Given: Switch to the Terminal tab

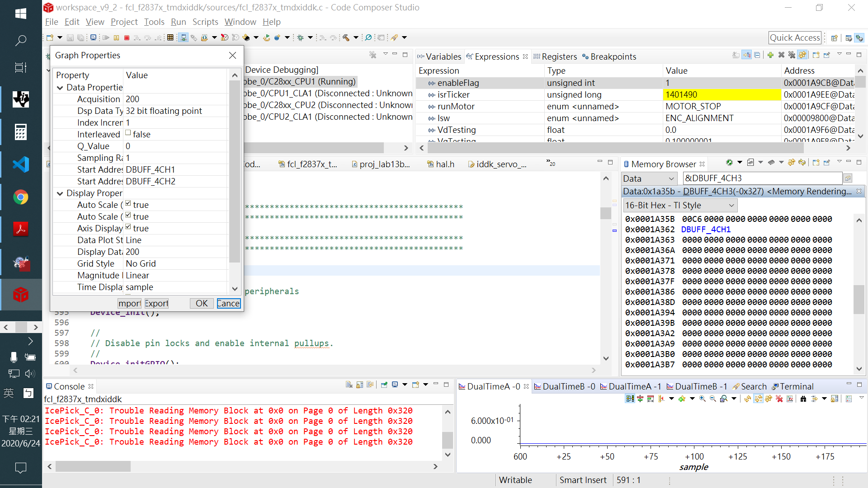Looking at the screenshot, I should (793, 386).
